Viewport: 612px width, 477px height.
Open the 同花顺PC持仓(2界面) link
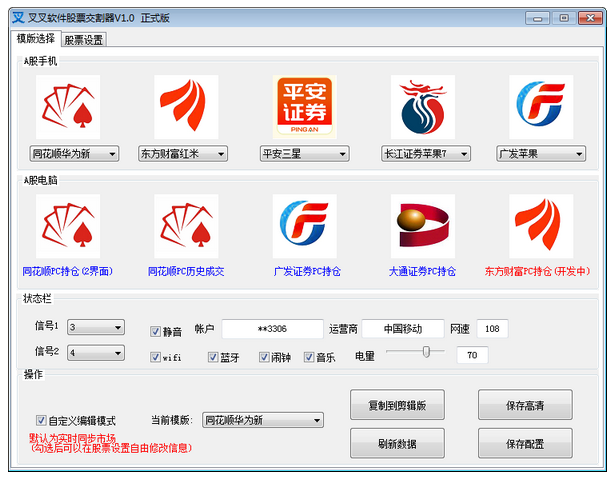click(x=68, y=271)
